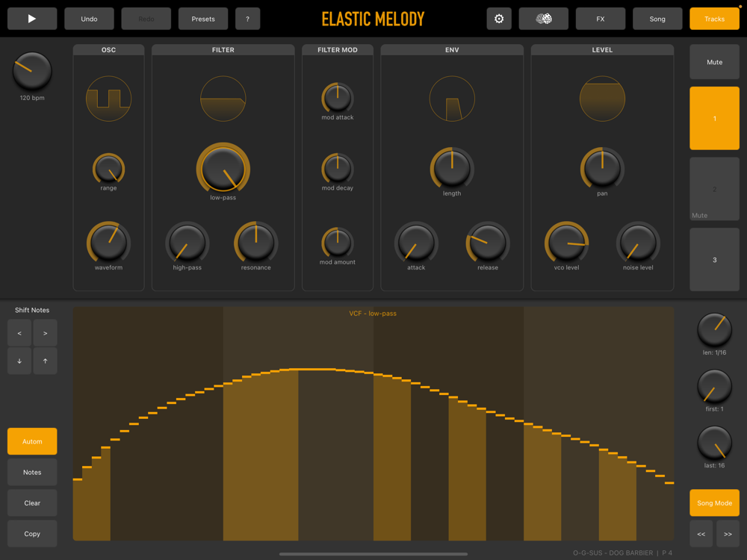The width and height of the screenshot is (747, 560).
Task: Click the last: 16 step knob
Action: pos(715,443)
